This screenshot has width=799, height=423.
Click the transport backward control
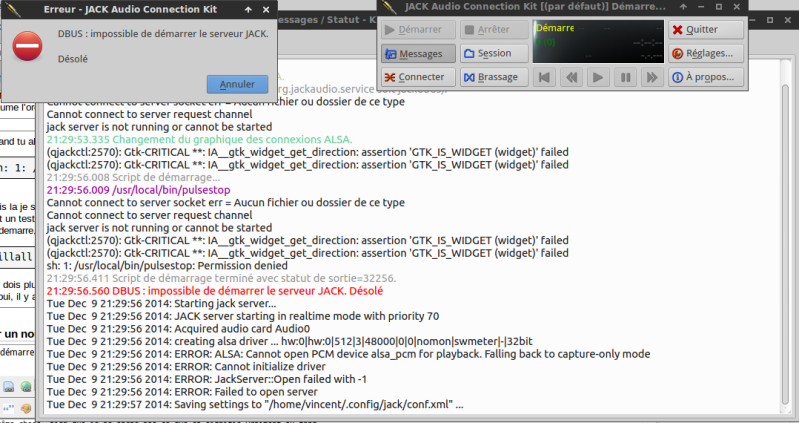tap(571, 77)
